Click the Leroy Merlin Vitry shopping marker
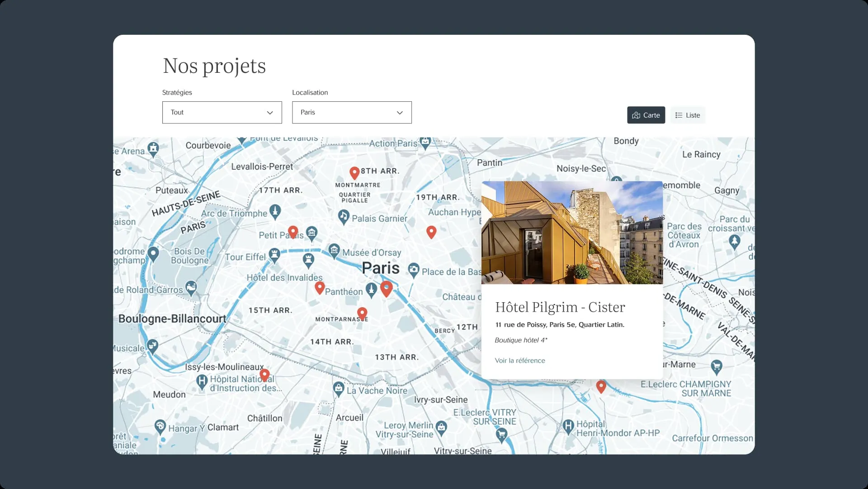Image resolution: width=868 pixels, height=489 pixels. [x=441, y=427]
